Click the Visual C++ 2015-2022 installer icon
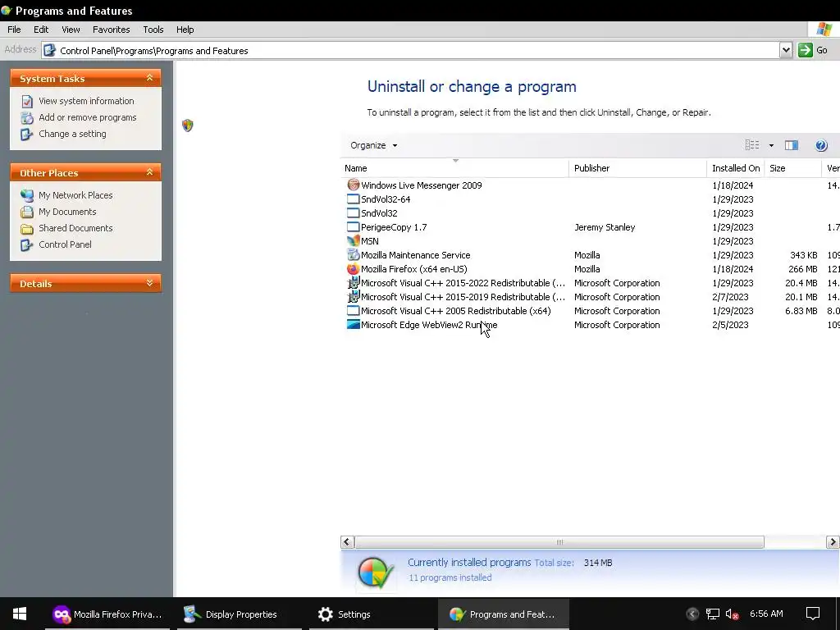Viewport: 840px width, 630px height. point(353,282)
